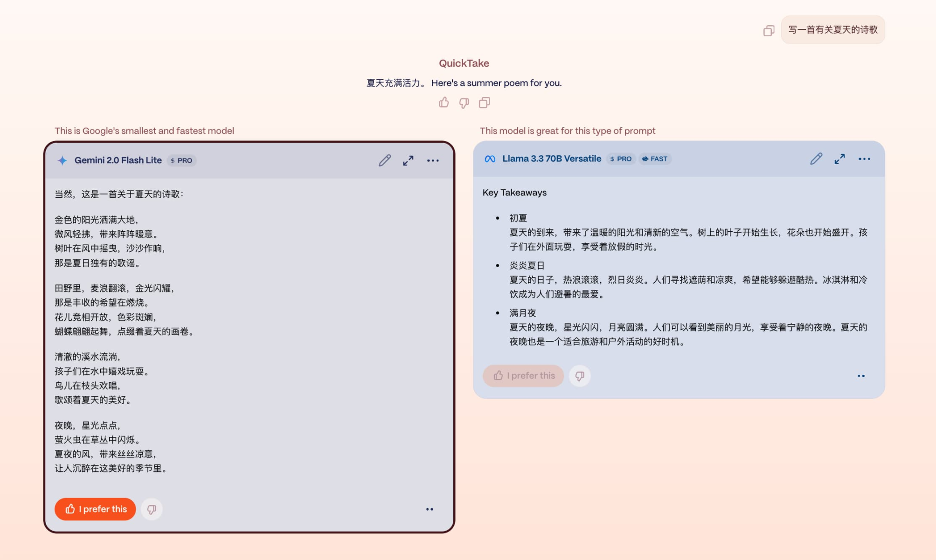Thumbs down the QuickTake summary
The width and height of the screenshot is (936, 560).
point(464,103)
